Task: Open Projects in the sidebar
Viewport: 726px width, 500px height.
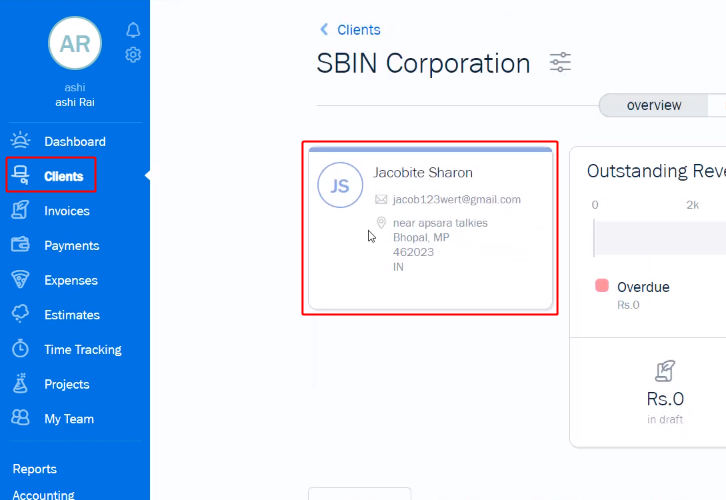Action: 67,384
